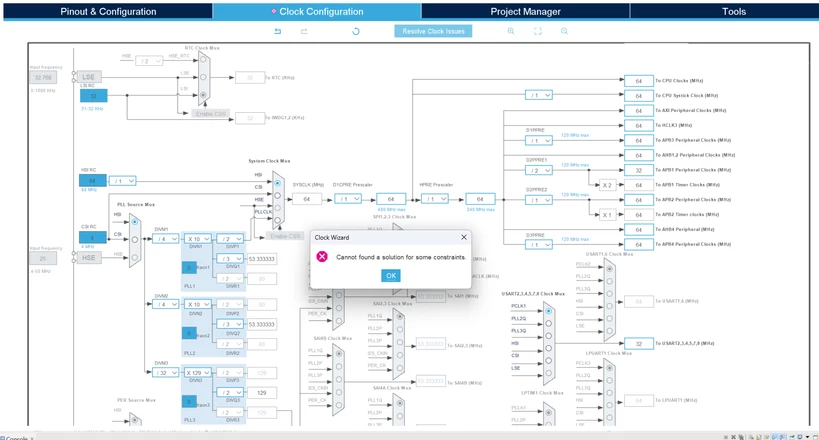Click the "480 MHz max" label

pos(391,210)
